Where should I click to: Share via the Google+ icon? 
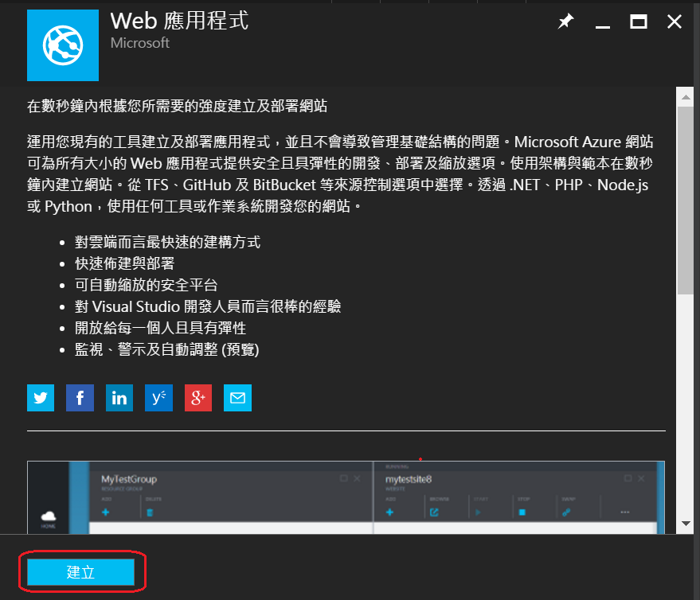point(198,397)
